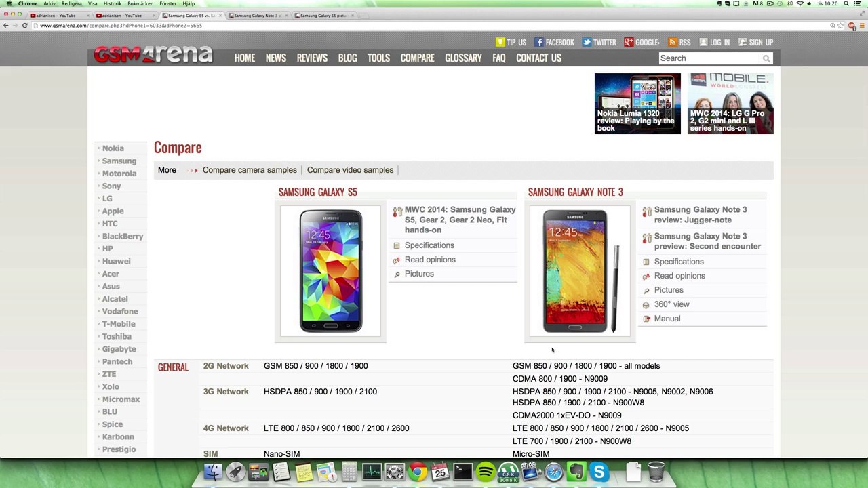Open the TOOLS nav item

[378, 58]
